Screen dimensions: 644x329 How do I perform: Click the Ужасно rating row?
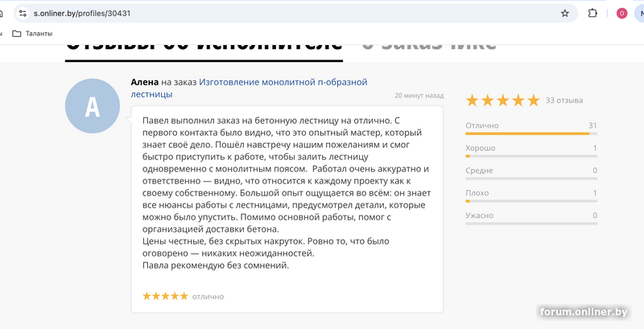tap(530, 216)
